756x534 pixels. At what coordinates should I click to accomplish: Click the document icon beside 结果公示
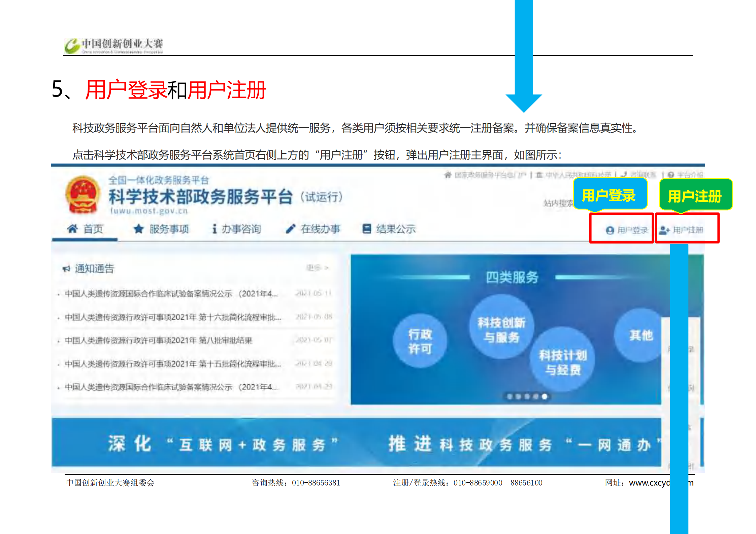pos(366,229)
